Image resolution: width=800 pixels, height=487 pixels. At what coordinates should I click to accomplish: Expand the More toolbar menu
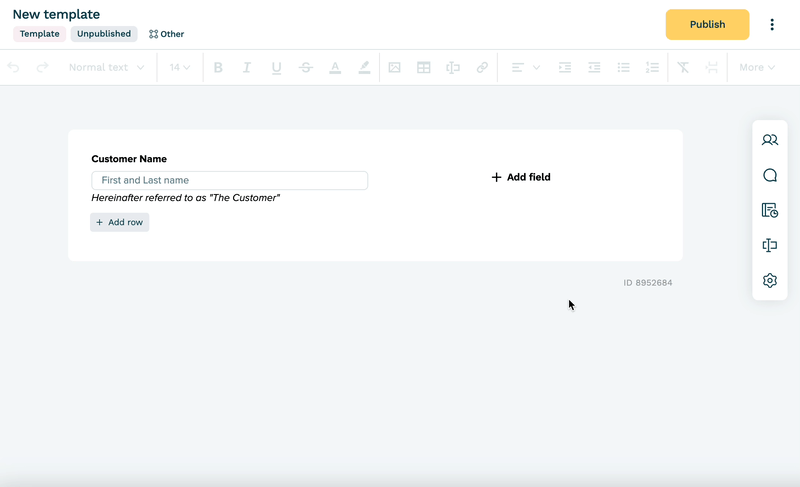click(x=757, y=67)
